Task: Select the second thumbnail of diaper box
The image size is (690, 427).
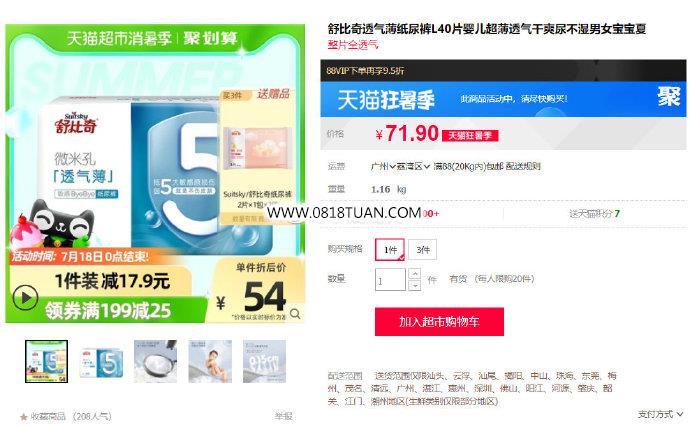Action: pyautogui.click(x=101, y=361)
